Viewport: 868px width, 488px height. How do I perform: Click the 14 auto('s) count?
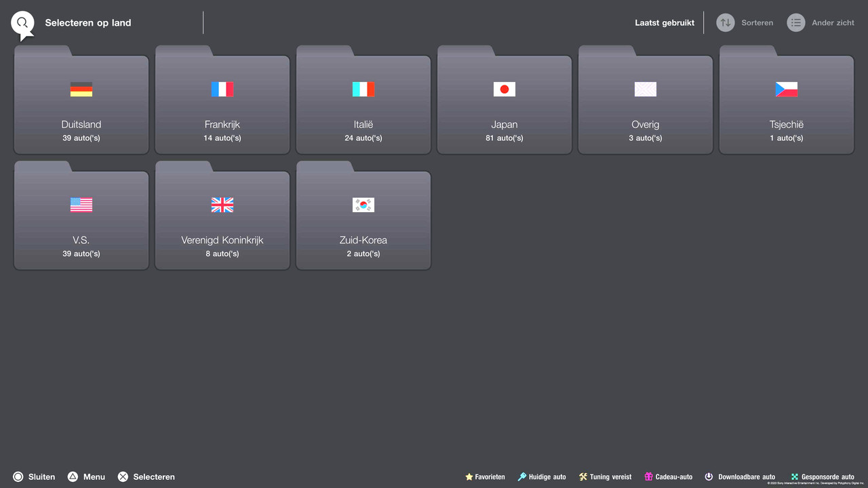(x=222, y=138)
